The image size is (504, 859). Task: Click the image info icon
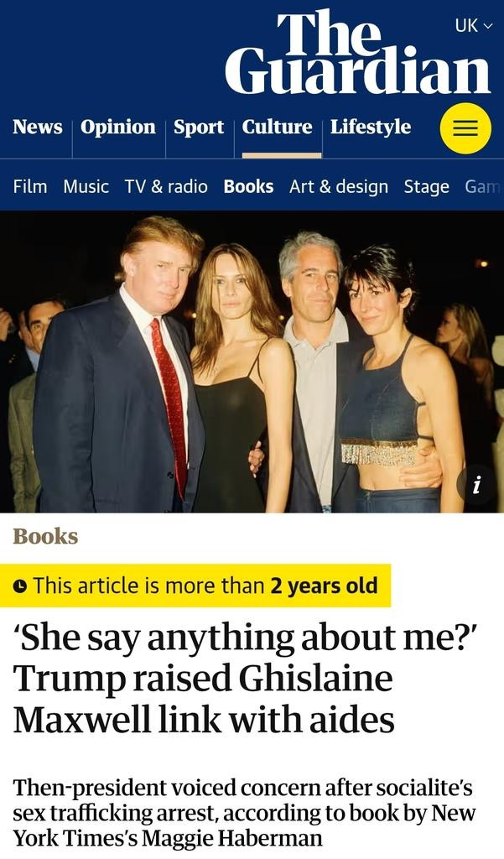(477, 485)
